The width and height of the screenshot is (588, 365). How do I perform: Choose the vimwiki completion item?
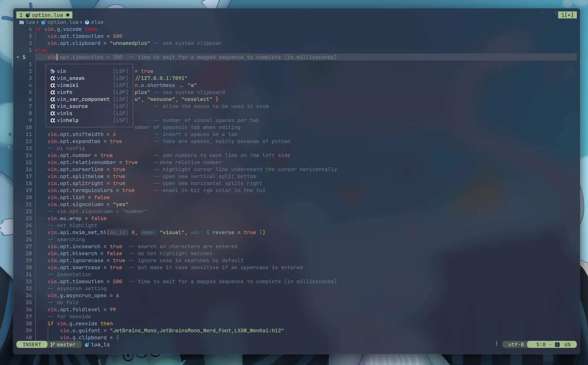(89, 85)
